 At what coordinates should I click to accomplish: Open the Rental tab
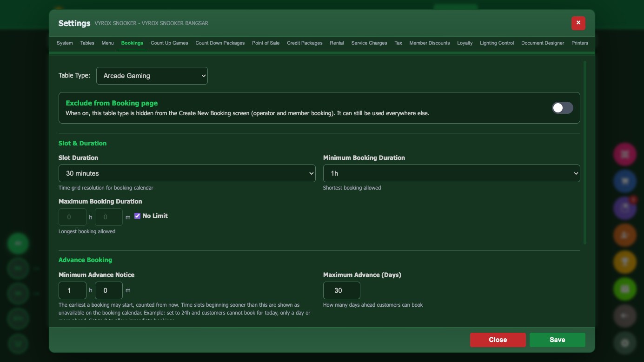[x=337, y=43]
